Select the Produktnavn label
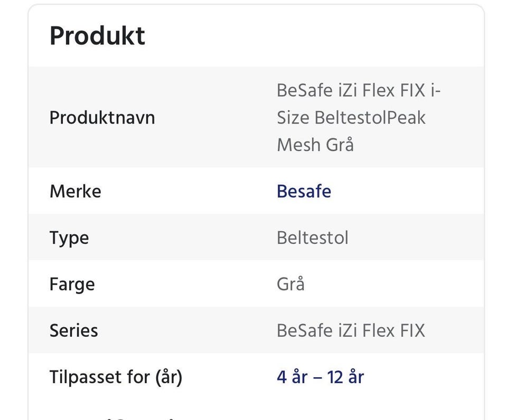 pyautogui.click(x=102, y=117)
